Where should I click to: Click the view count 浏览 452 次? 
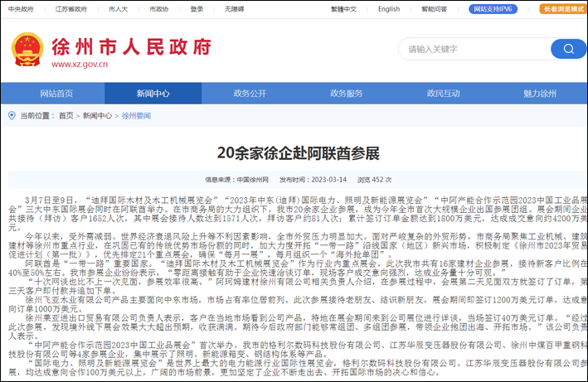click(374, 180)
